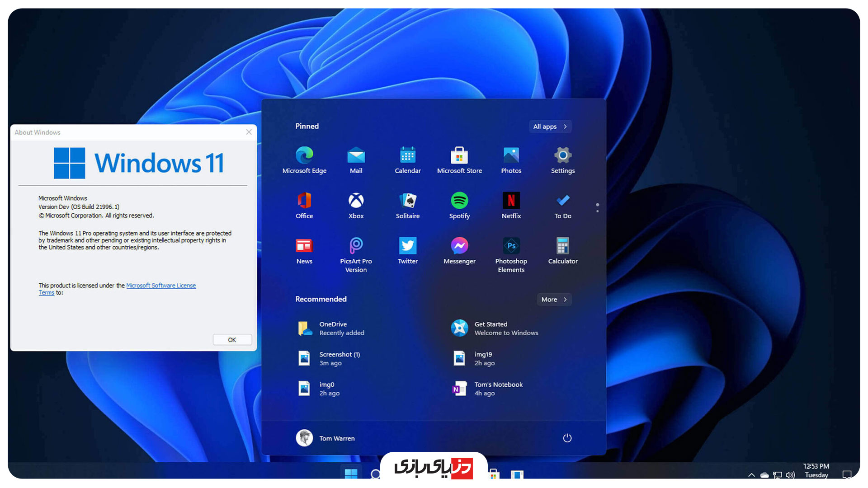Open the Mail app
868x488 pixels.
tap(356, 156)
